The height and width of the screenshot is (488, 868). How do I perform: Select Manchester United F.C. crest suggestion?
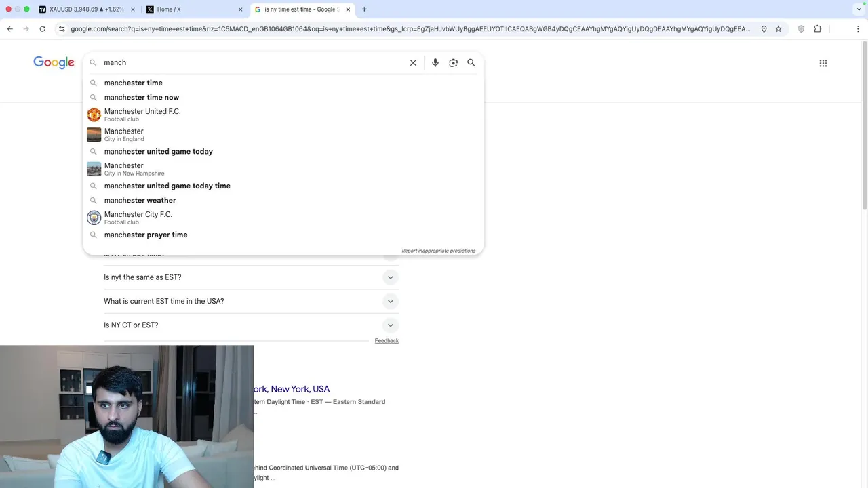click(x=94, y=115)
